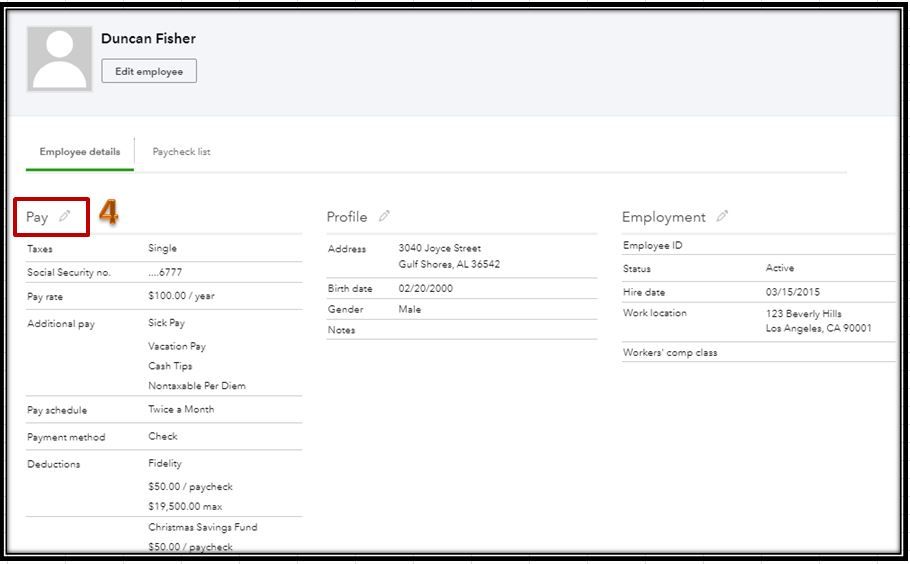
Task: Click the '$19,500.00 max' deduction limit
Action: [185, 507]
